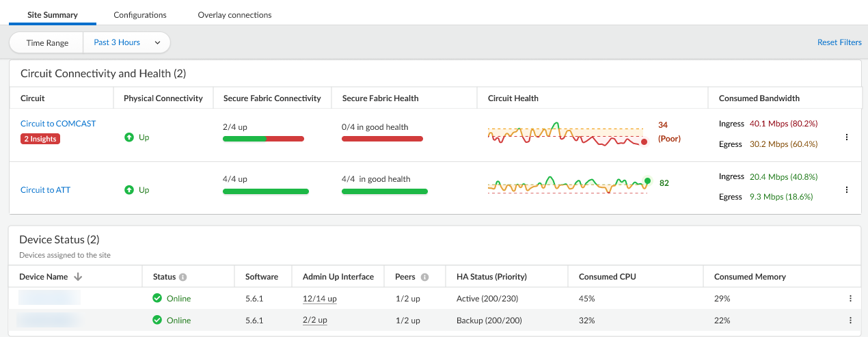Viewport: 868px width, 337px height.
Task: Click the 12/14 up interface link
Action: click(319, 299)
